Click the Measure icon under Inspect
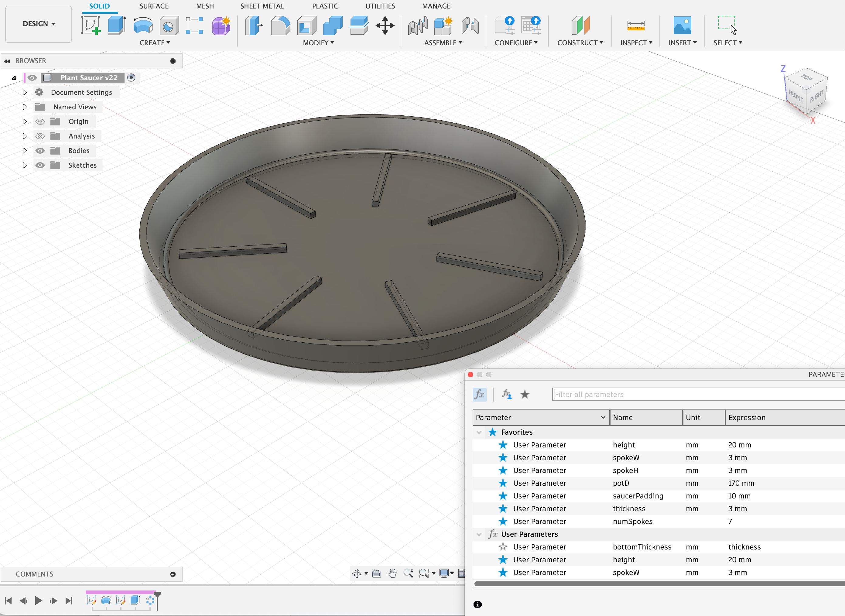Image resolution: width=845 pixels, height=616 pixels. click(x=636, y=26)
